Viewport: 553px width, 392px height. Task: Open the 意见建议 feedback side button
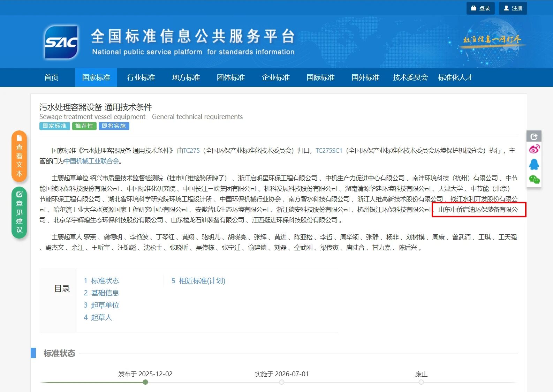click(19, 212)
